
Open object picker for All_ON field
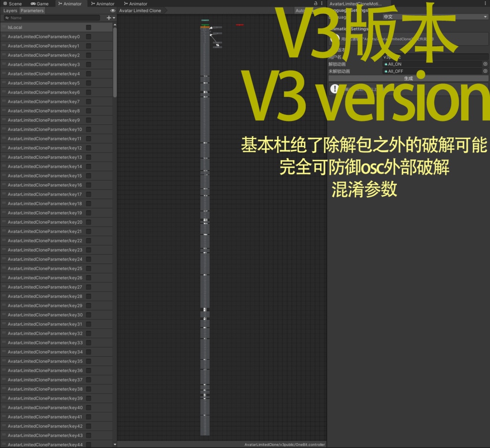(x=485, y=64)
